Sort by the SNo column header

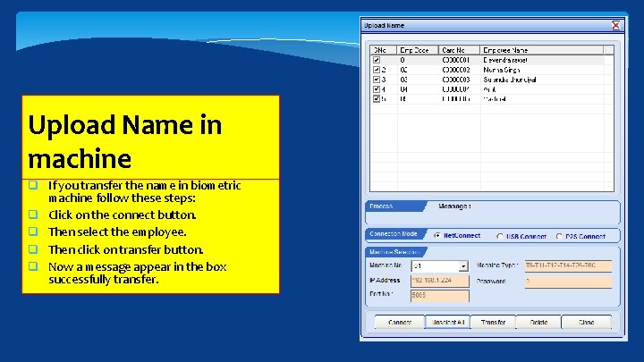click(383, 50)
